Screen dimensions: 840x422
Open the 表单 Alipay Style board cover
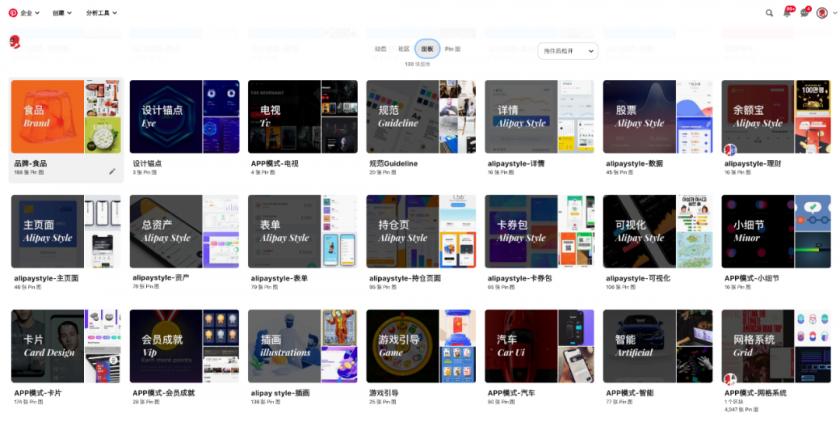303,231
